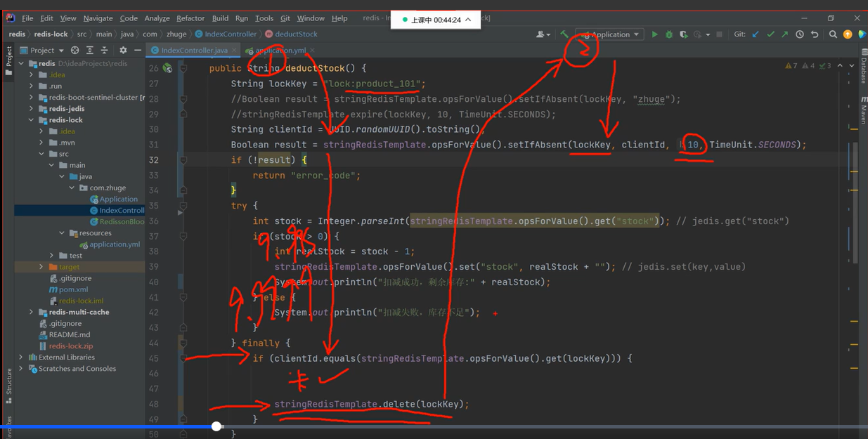Open the Analyze menu
The image size is (868, 439).
(157, 18)
